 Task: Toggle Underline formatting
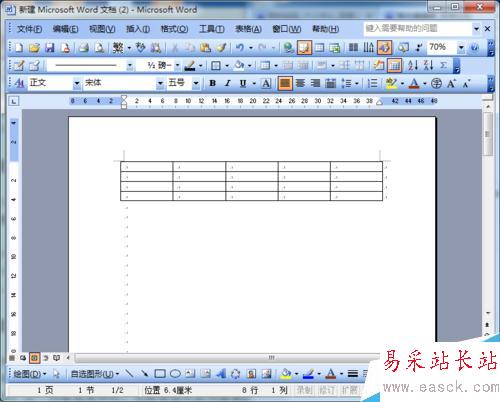point(243,83)
